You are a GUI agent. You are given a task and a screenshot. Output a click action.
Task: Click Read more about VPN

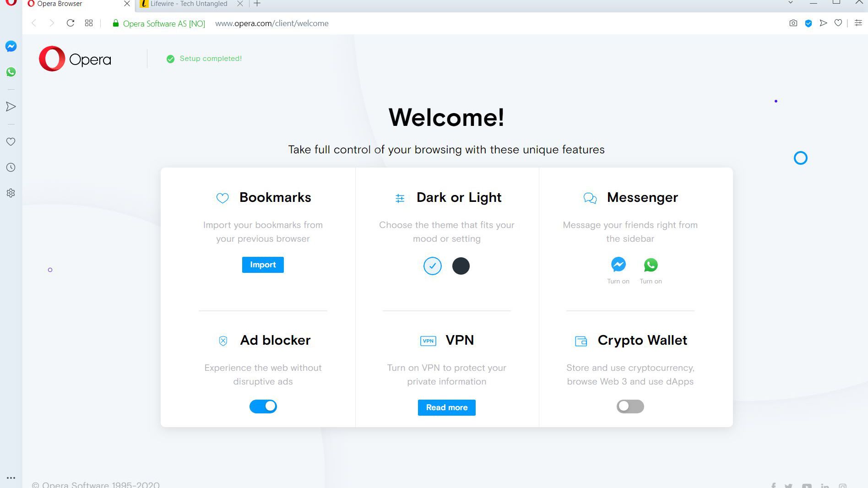(446, 407)
